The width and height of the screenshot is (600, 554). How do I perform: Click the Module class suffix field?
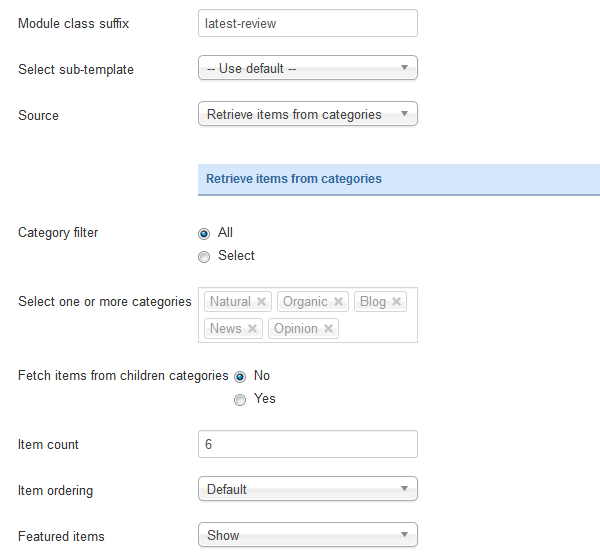pos(308,23)
